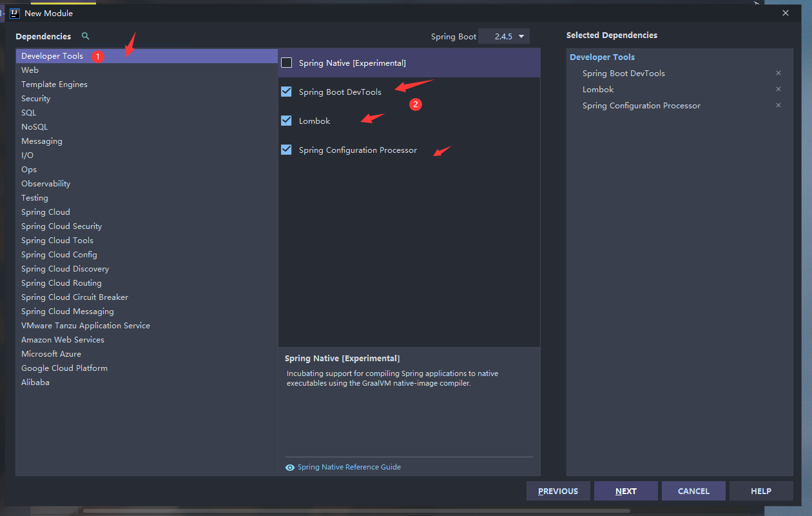Enable Spring Native [Experimental] checkbox
812x516 pixels.
287,63
